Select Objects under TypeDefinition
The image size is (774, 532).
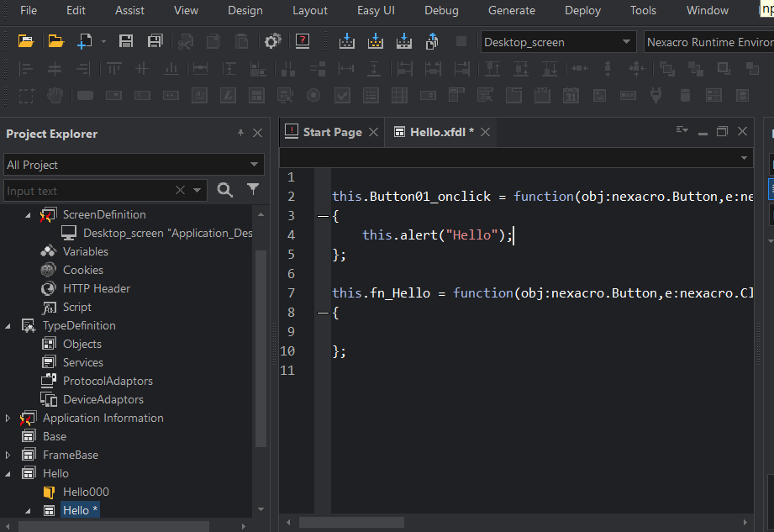click(x=82, y=344)
